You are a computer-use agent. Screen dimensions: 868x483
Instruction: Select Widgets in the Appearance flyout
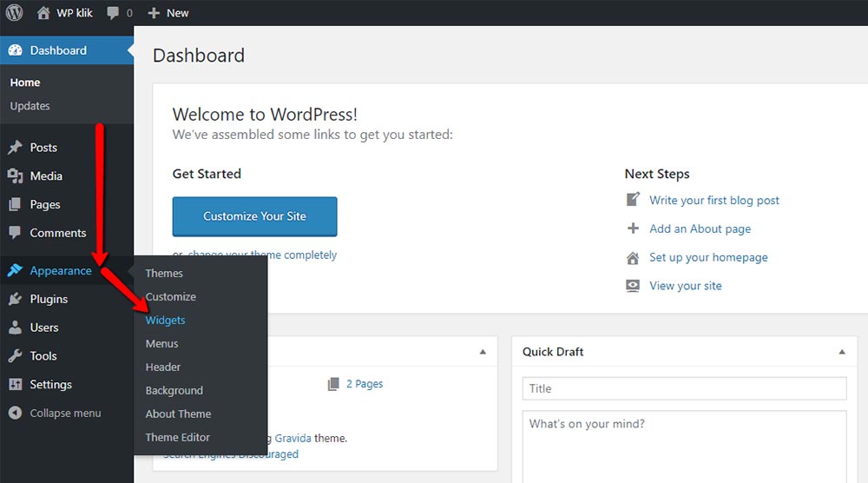point(165,321)
